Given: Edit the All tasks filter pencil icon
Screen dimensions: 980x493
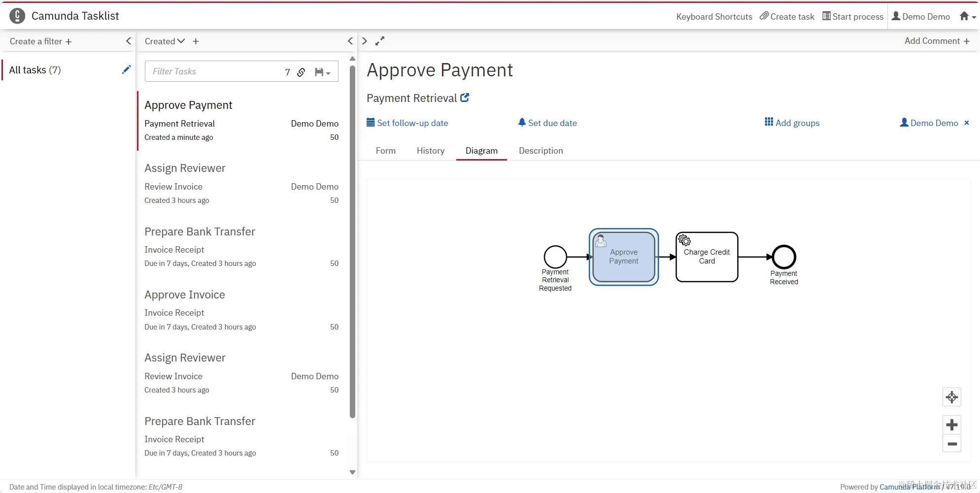Looking at the screenshot, I should click(x=126, y=69).
